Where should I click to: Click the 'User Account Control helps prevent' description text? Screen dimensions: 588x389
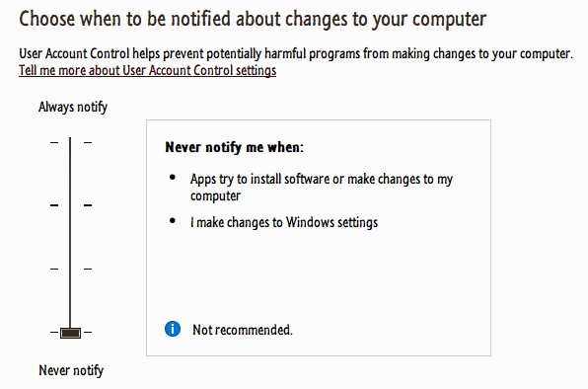coord(296,54)
